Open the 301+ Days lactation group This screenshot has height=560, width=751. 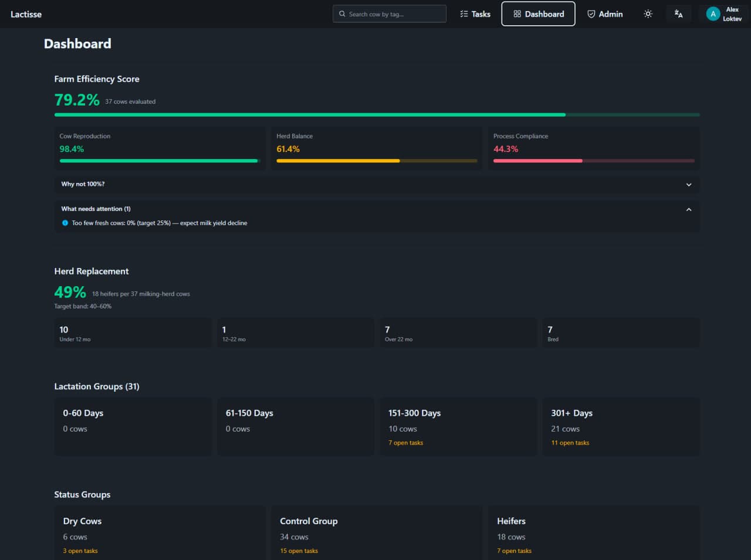tap(621, 427)
